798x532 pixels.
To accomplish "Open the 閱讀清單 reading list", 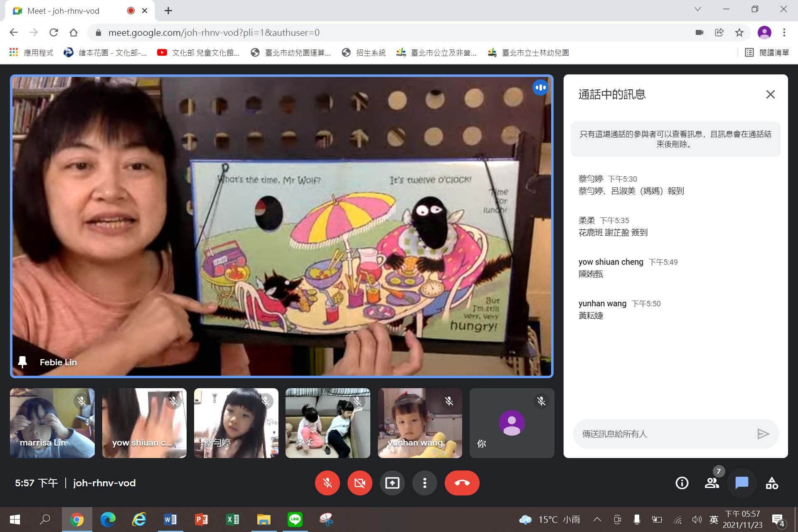I will [x=767, y=53].
